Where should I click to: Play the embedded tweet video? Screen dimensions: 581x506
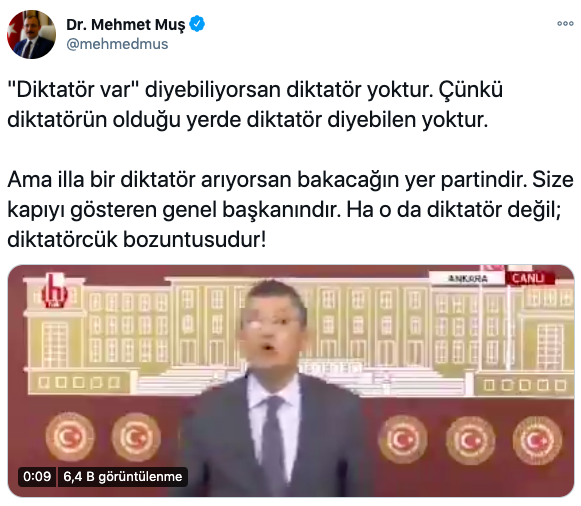pos(291,381)
